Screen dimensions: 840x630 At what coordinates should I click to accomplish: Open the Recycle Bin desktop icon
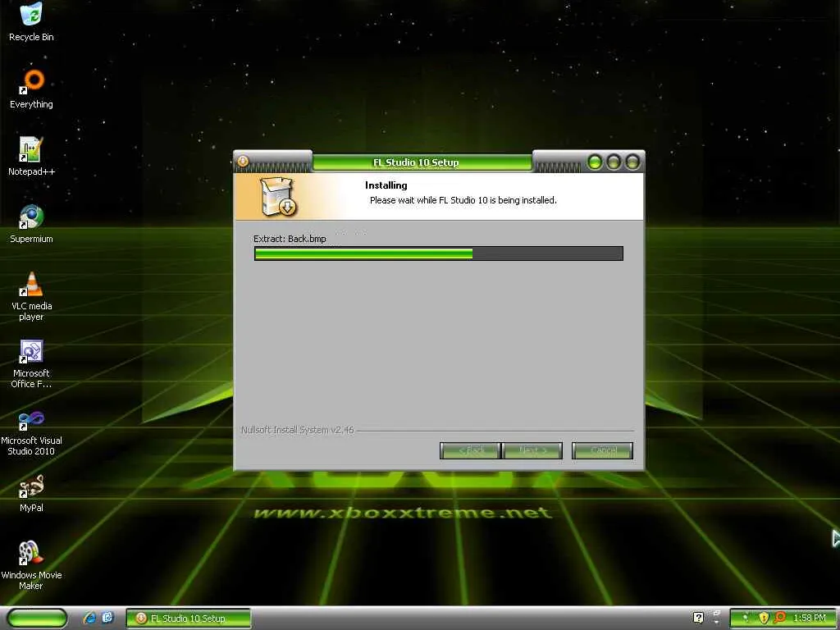point(31,22)
